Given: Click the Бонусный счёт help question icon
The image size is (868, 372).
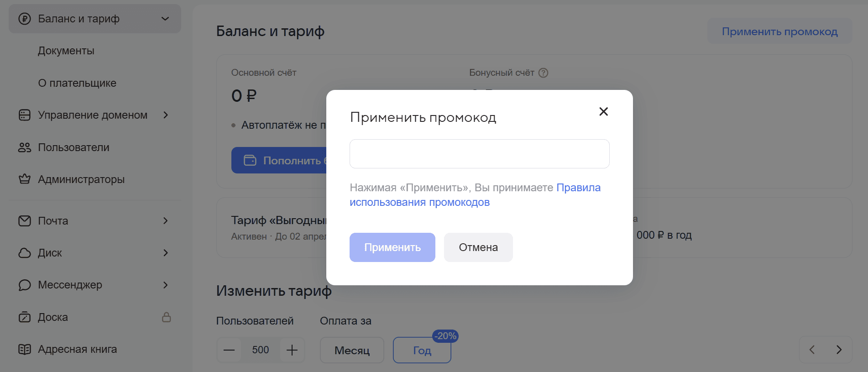Looking at the screenshot, I should click(x=543, y=73).
